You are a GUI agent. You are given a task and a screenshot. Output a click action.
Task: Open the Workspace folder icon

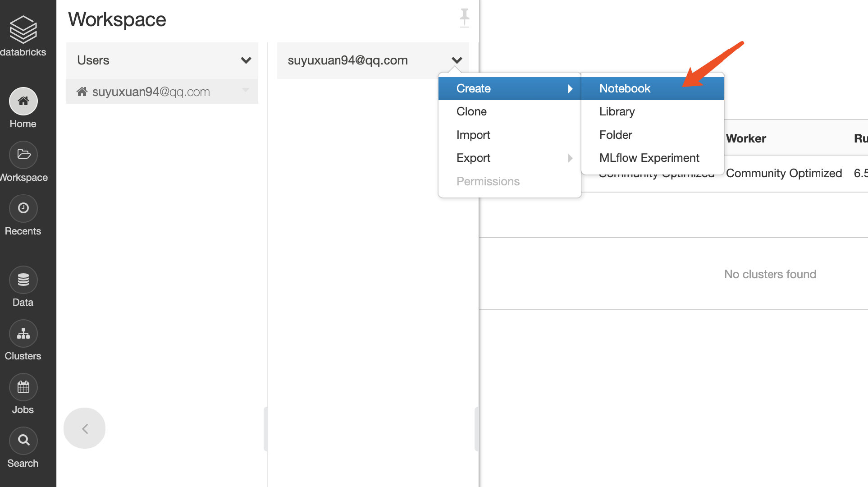(x=23, y=155)
